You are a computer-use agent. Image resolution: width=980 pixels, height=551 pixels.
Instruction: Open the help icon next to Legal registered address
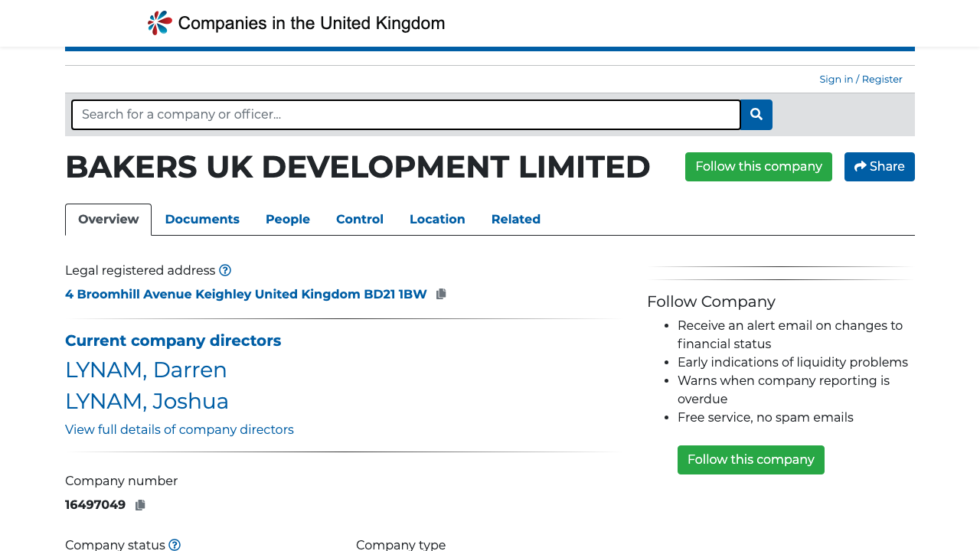(x=225, y=270)
